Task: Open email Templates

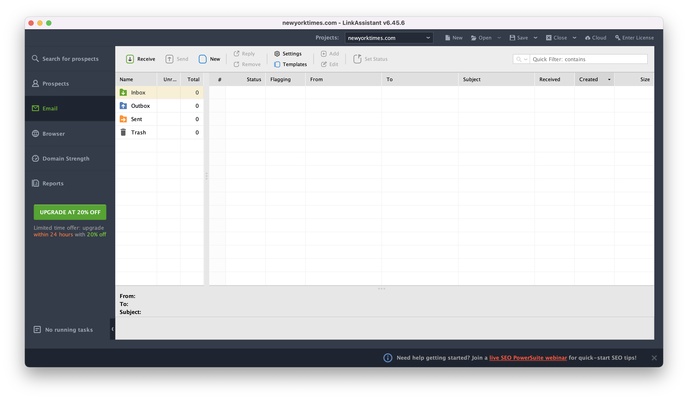Action: tap(290, 64)
